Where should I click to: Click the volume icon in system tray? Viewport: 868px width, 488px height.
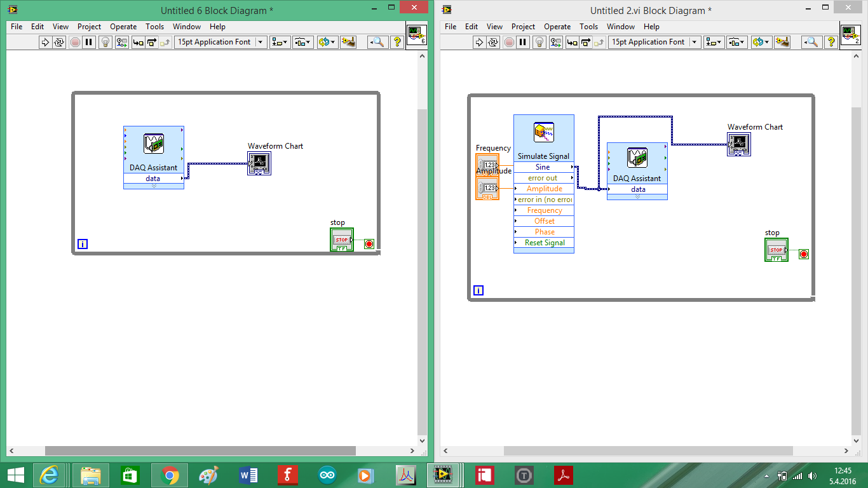click(x=812, y=475)
